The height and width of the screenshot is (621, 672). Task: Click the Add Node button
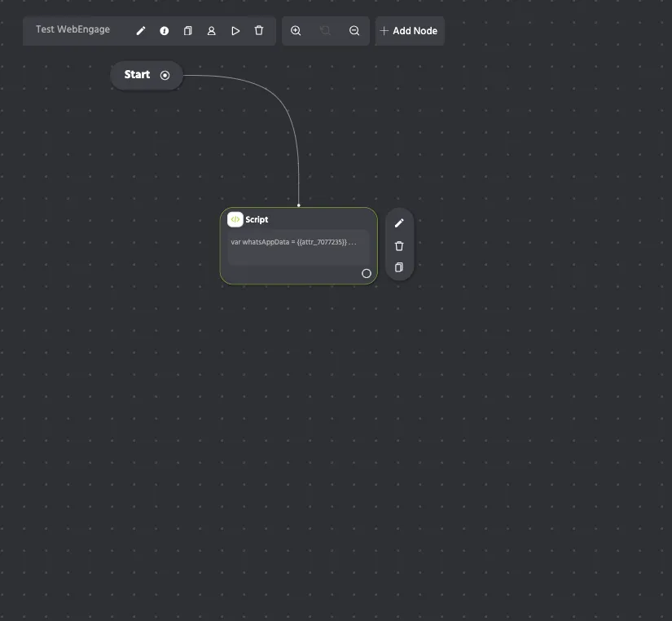click(410, 31)
